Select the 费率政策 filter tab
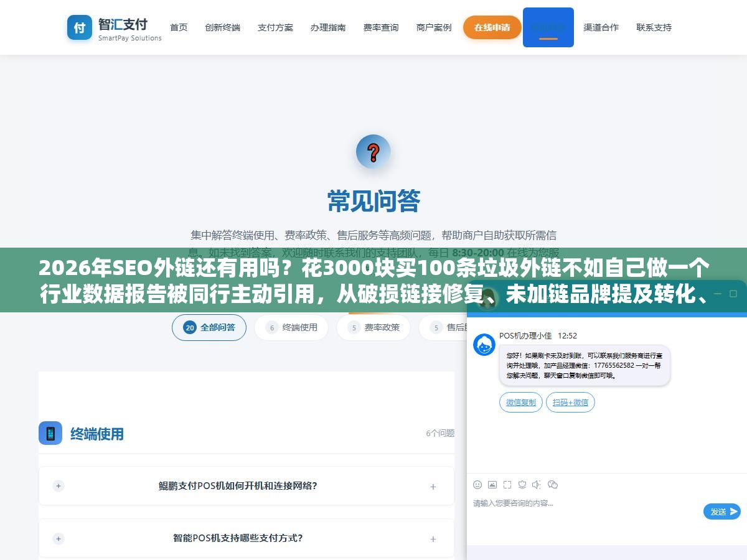This screenshot has width=747, height=560. point(374,327)
